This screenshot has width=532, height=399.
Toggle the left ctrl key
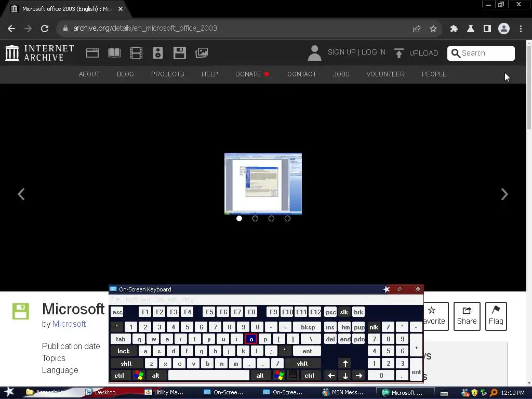click(x=119, y=375)
